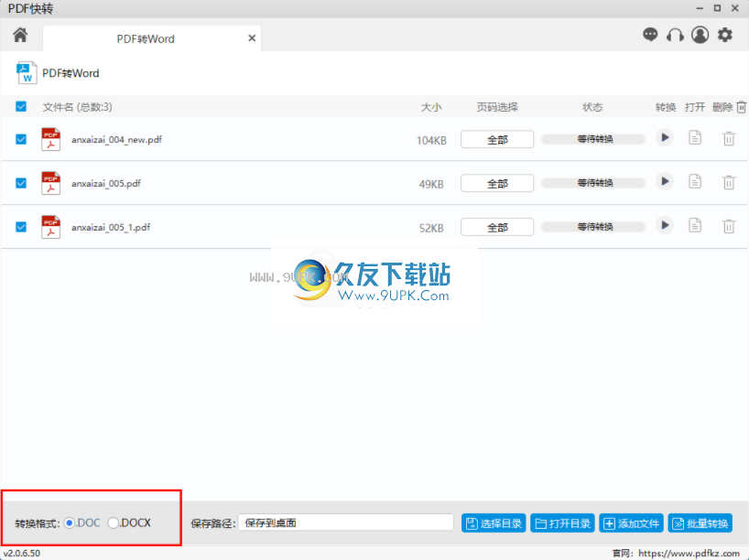The height and width of the screenshot is (560, 749).
Task: Start converting anxaizai_005_1.pdf
Action: point(665,225)
